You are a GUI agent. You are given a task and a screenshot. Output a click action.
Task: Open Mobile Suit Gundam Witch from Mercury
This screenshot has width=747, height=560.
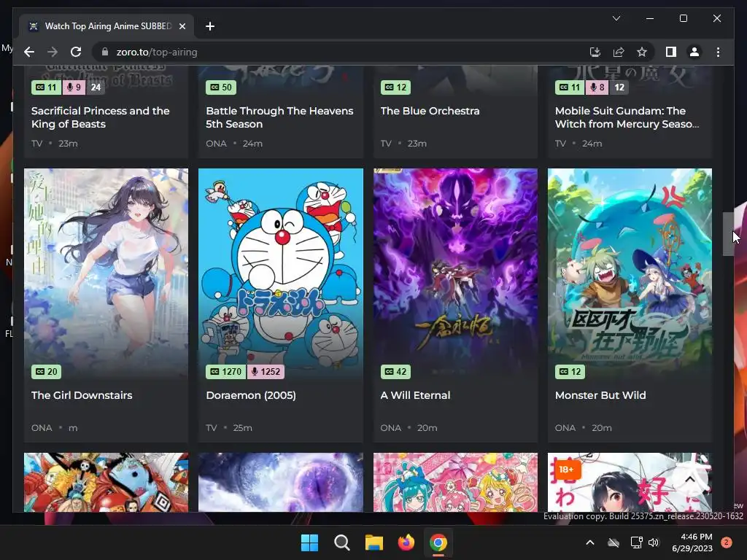coord(627,117)
